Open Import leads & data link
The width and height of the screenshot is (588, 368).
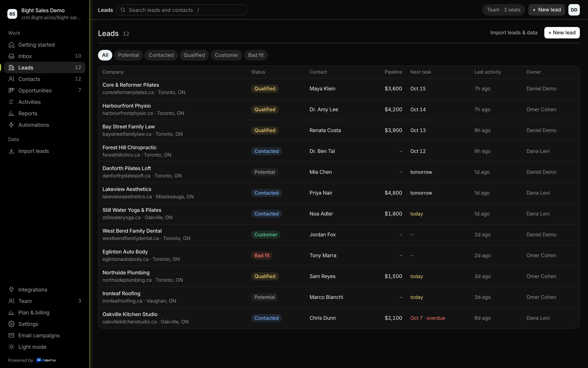coord(514,33)
